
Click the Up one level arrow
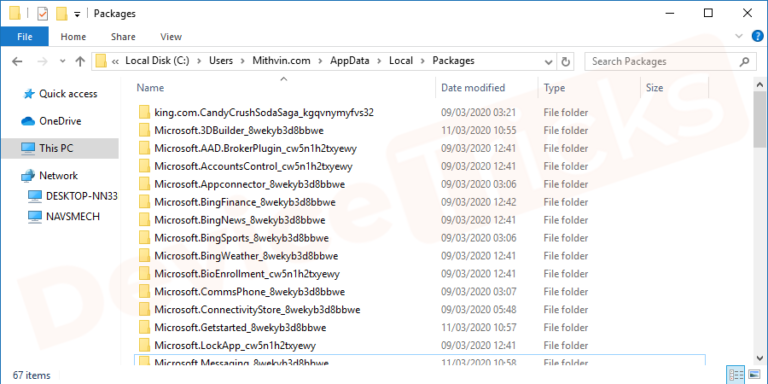click(80, 61)
